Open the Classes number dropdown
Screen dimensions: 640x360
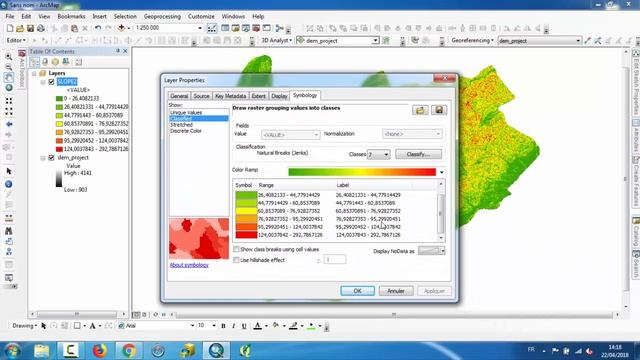click(x=386, y=155)
